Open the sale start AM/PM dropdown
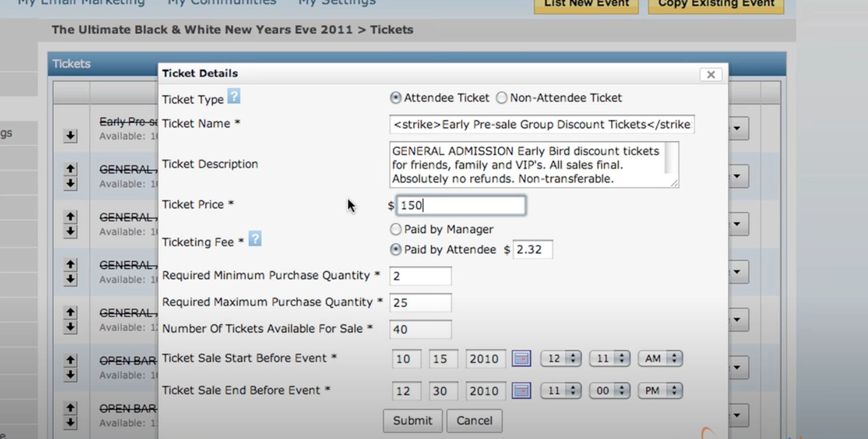Image resolution: width=868 pixels, height=439 pixels. coord(660,359)
